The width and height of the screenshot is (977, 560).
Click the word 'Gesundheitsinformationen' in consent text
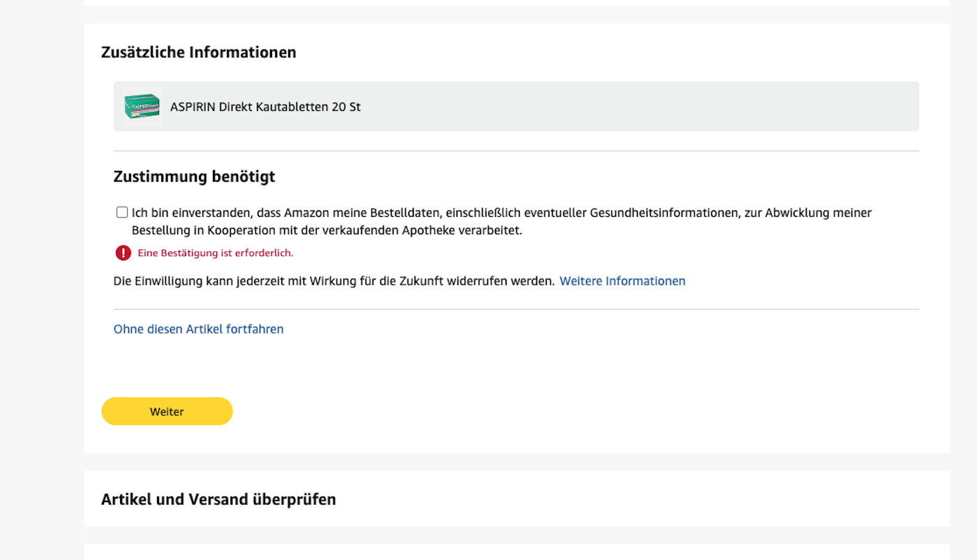664,213
